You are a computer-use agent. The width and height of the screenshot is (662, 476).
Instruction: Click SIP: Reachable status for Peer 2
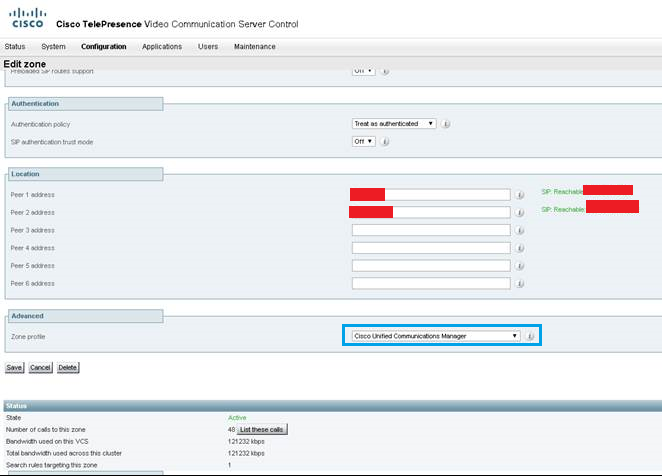tap(563, 209)
